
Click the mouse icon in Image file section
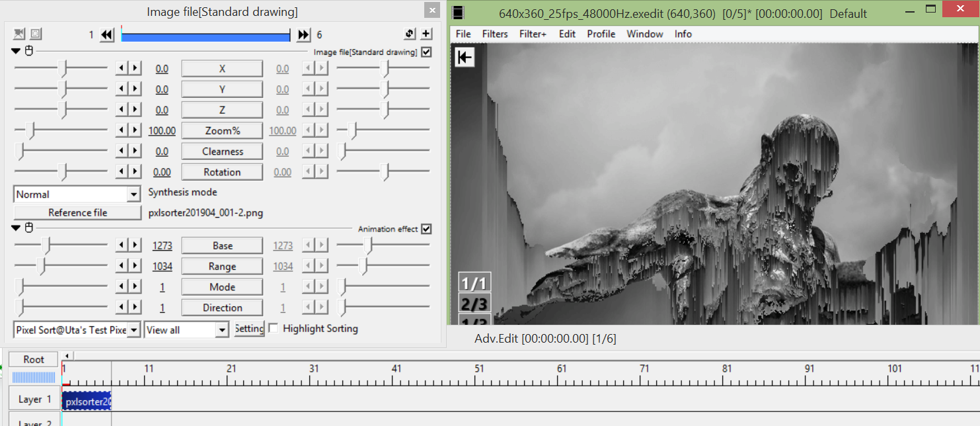click(x=28, y=51)
